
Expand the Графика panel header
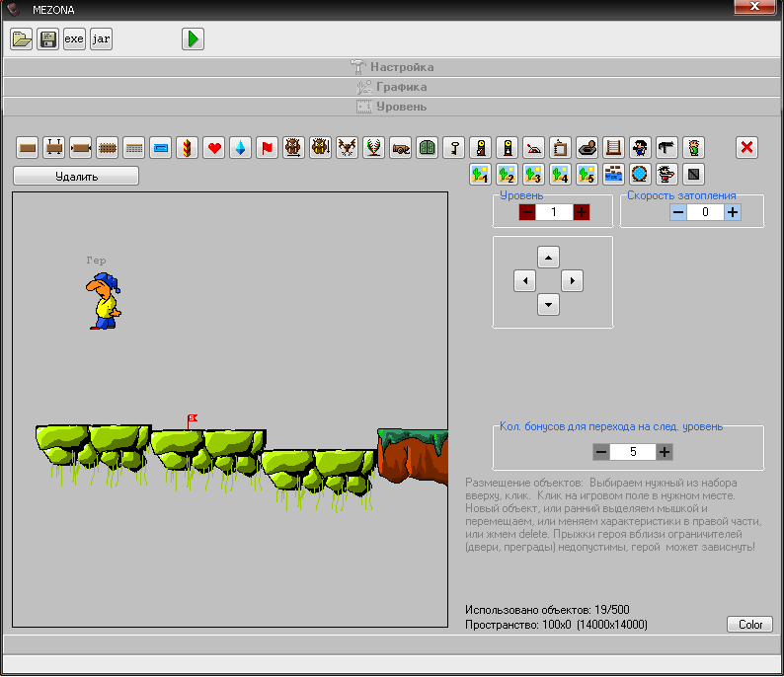coord(392,87)
